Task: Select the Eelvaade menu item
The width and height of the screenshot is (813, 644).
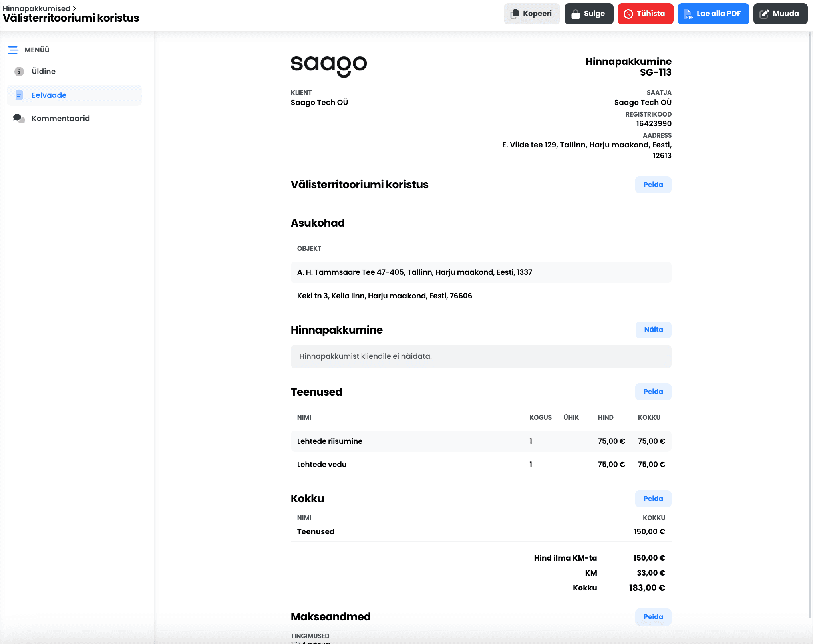Action: (74, 95)
